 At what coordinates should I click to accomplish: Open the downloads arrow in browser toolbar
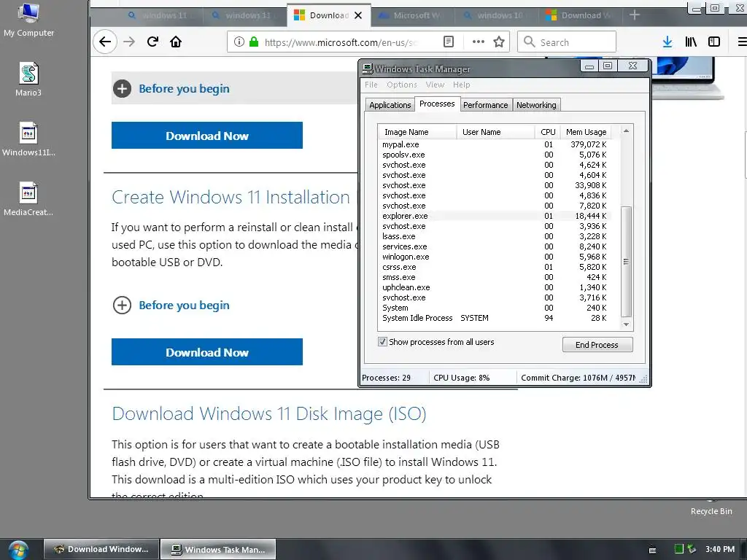[x=667, y=42]
